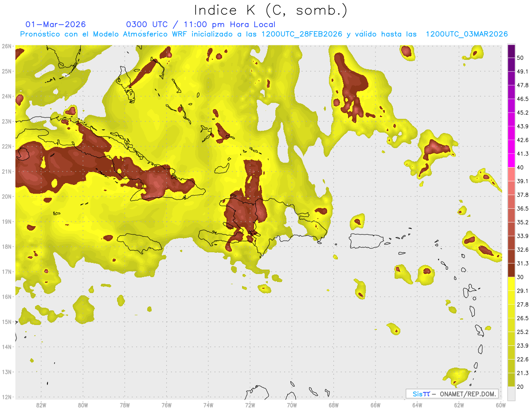Select the '01-Mar-2026' date text
This screenshot has height=411, width=532.
(x=56, y=24)
